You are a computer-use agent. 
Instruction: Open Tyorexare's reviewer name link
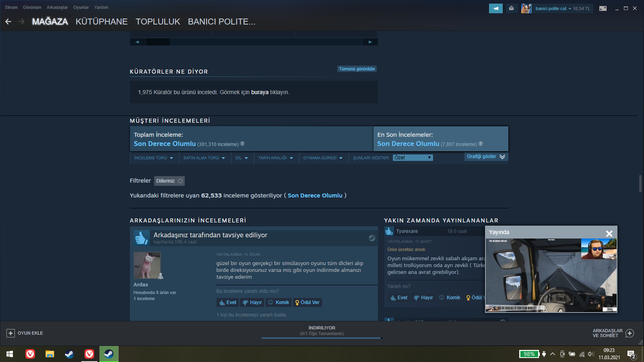tap(407, 231)
